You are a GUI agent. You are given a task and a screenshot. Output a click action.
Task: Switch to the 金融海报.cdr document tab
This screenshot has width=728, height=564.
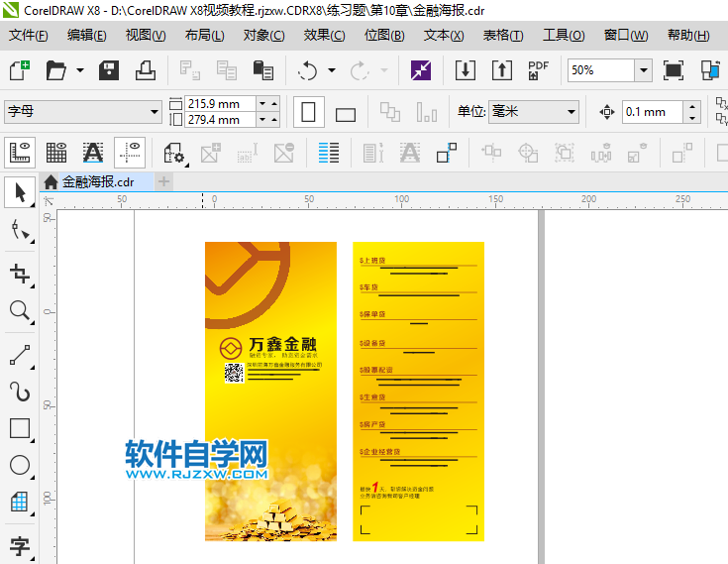click(96, 182)
